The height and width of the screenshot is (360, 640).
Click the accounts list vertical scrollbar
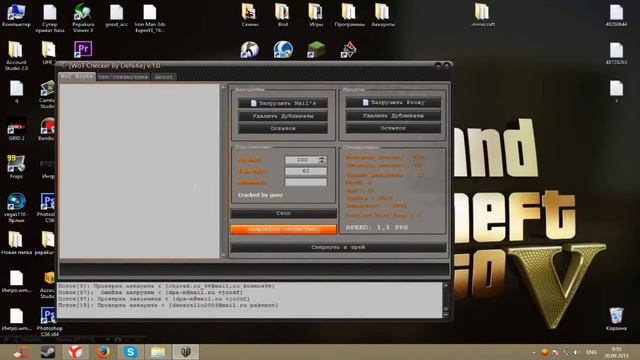point(223,171)
